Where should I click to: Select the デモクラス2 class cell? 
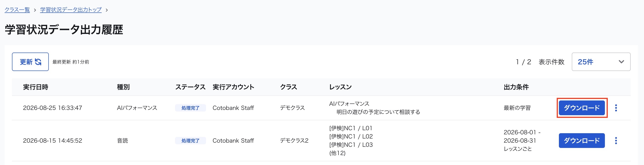294,141
